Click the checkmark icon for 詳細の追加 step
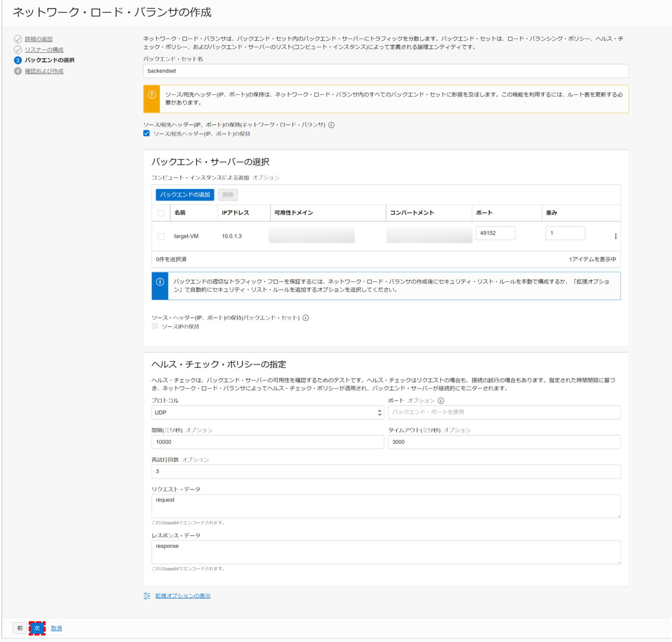 point(18,39)
